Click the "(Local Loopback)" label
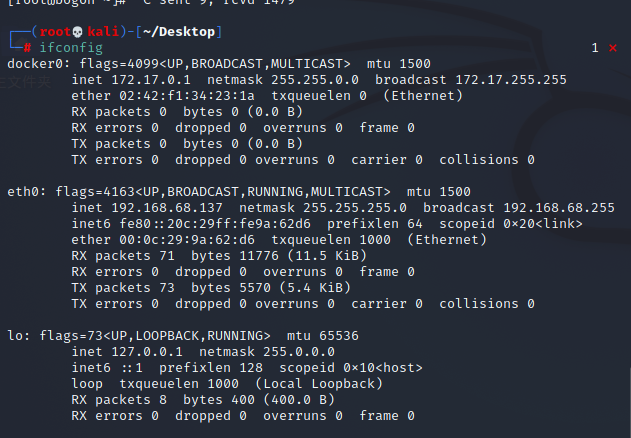This screenshot has width=631, height=438. [319, 384]
